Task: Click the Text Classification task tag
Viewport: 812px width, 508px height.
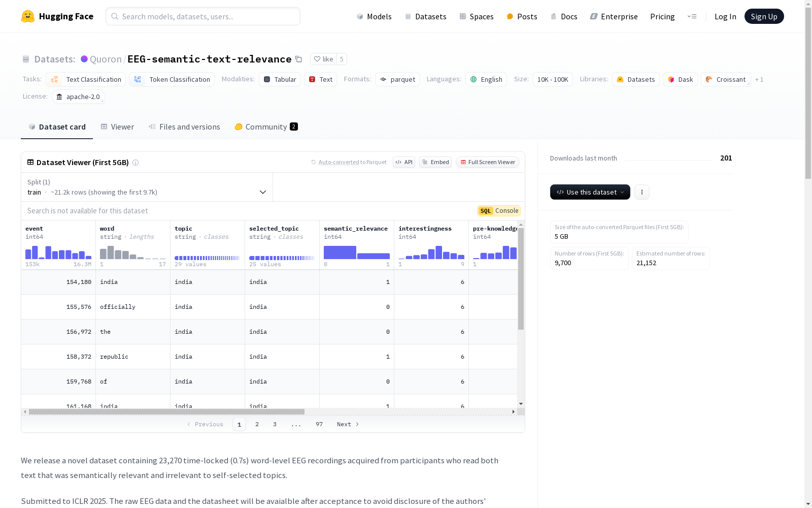Action: [86, 79]
